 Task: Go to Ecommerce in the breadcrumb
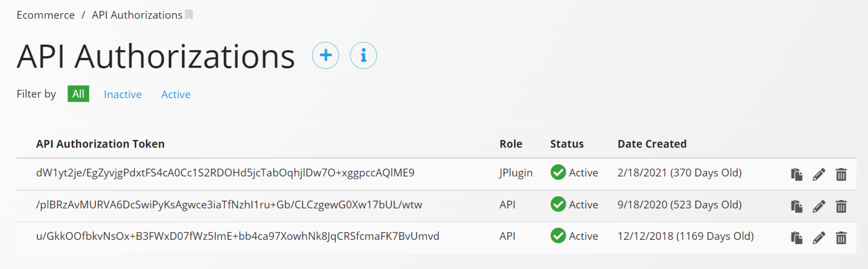(46, 15)
